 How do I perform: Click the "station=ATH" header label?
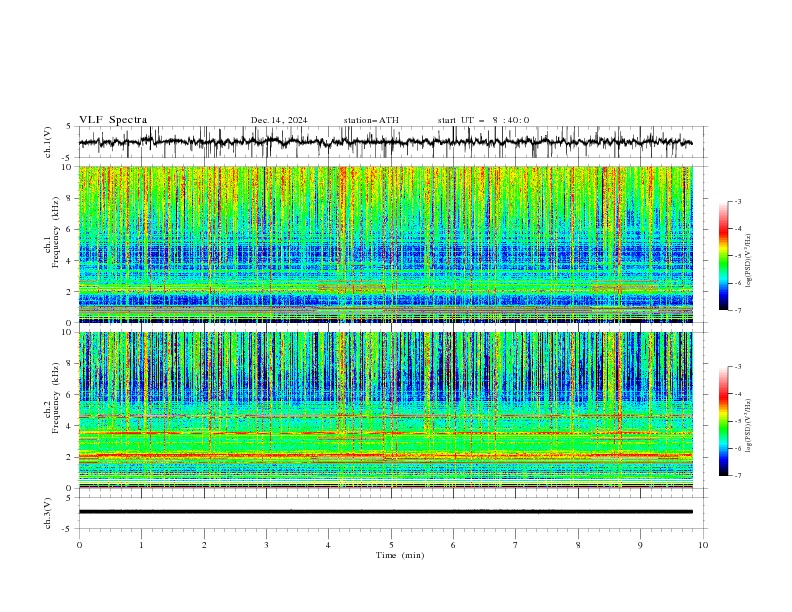(371, 120)
